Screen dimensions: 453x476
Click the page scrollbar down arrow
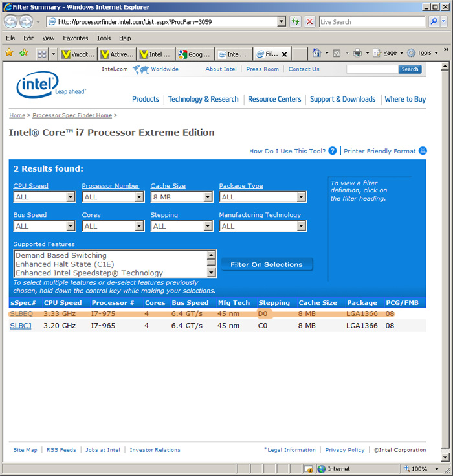click(445, 457)
